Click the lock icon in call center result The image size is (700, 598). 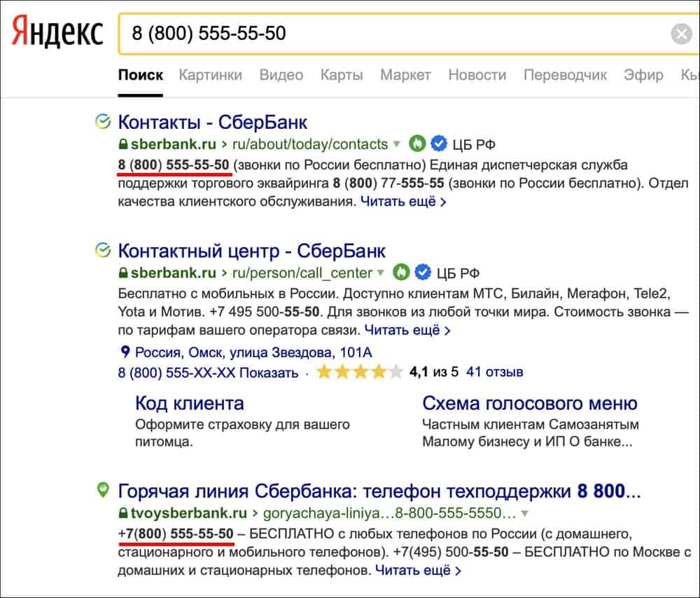(123, 272)
